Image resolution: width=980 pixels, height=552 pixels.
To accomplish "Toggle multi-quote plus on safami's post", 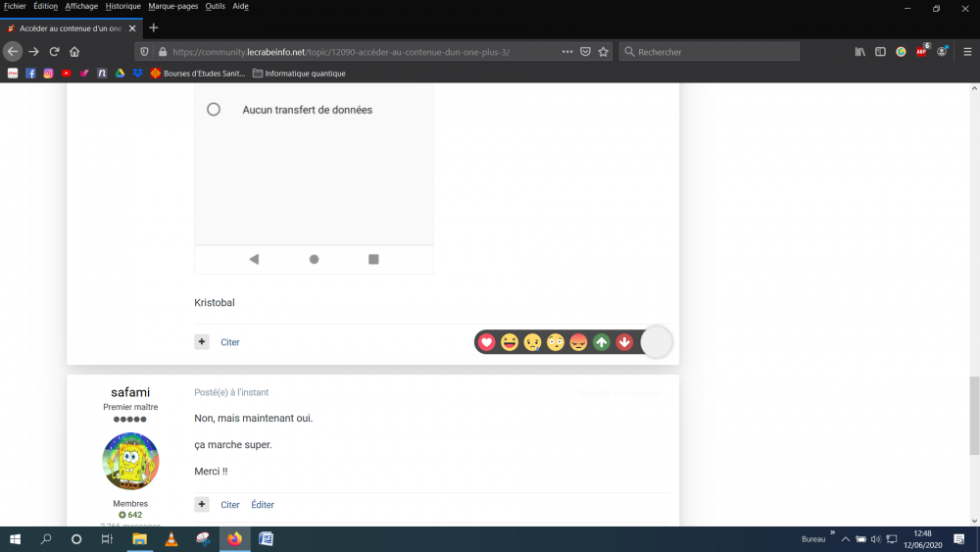I will point(201,505).
